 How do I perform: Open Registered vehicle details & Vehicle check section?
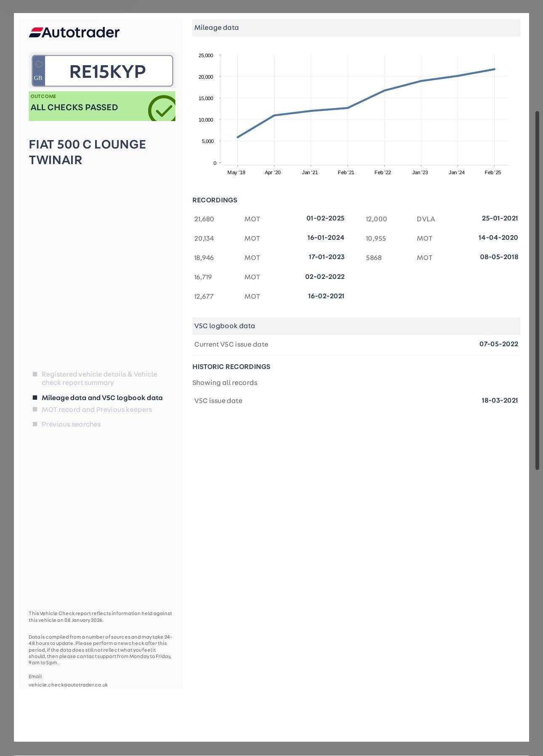point(99,378)
